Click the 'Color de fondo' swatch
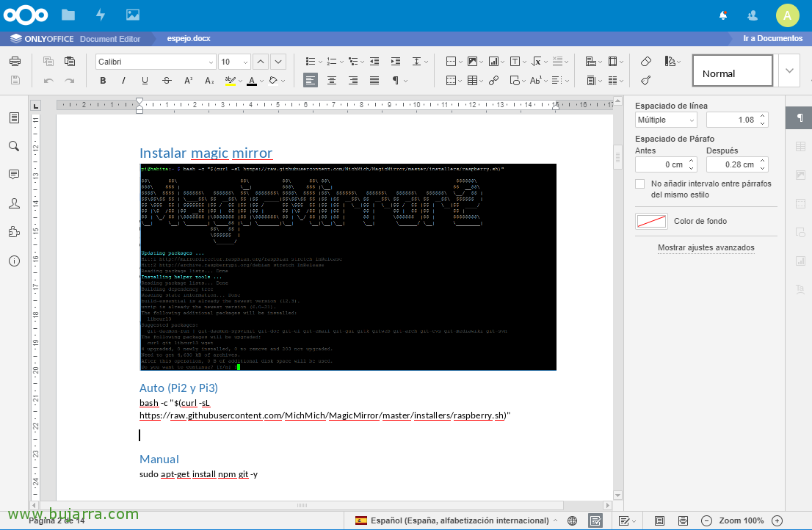Image resolution: width=812 pixels, height=530 pixels. click(650, 221)
